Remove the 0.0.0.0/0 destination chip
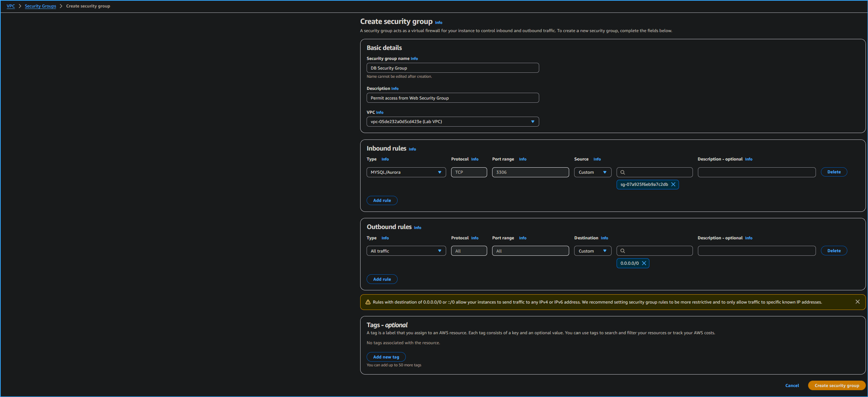868x397 pixels. tap(644, 263)
